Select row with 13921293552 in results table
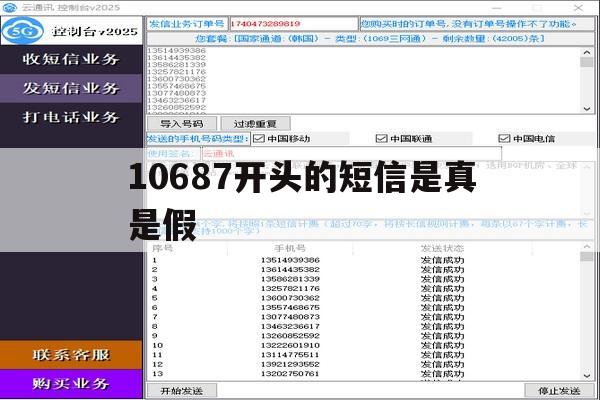This screenshot has width=600, height=400. click(364, 364)
